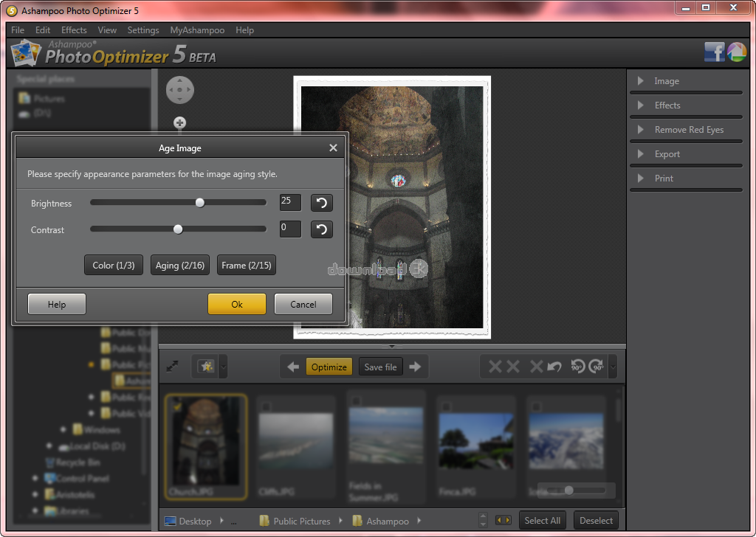This screenshot has height=537, width=756.
Task: Open the Effects menu in the menu bar
Action: point(74,30)
